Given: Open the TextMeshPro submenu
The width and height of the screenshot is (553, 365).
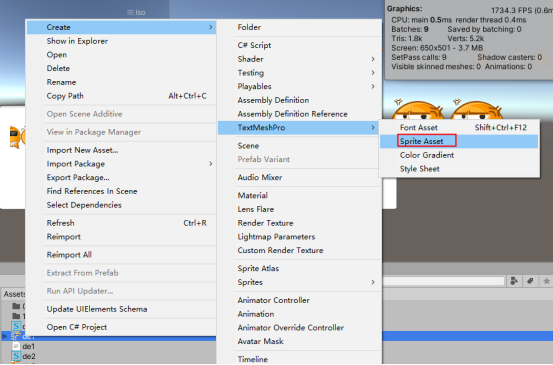Looking at the screenshot, I should tap(299, 128).
